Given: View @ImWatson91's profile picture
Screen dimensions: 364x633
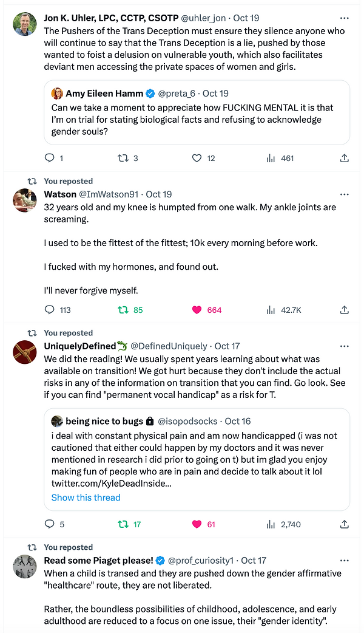Looking at the screenshot, I should [25, 201].
